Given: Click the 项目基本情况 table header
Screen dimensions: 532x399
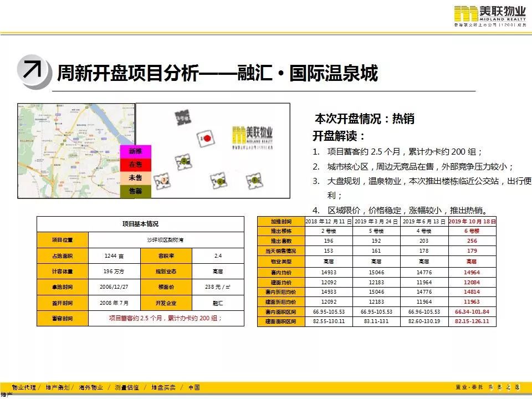Looking at the screenshot, I should coord(140,224).
